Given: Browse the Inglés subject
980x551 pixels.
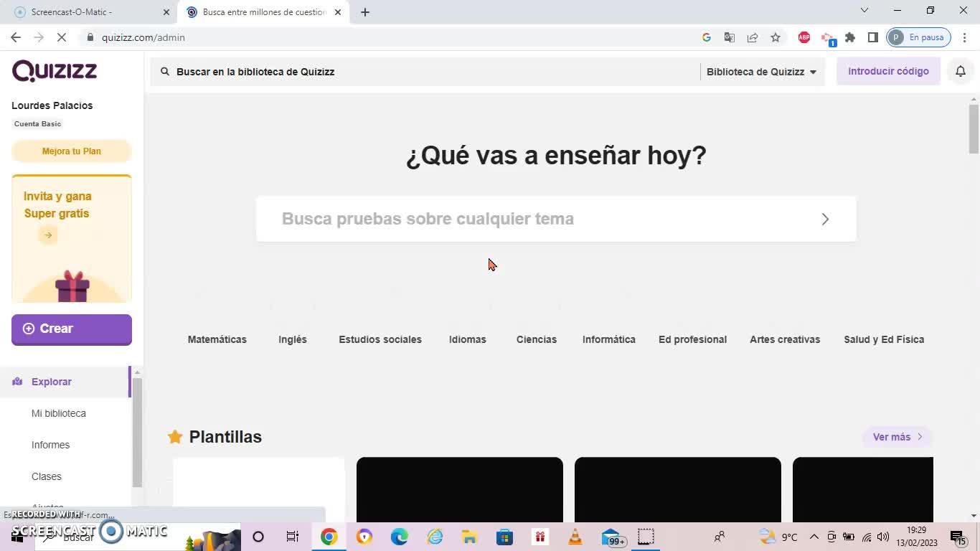Looking at the screenshot, I should (x=293, y=339).
